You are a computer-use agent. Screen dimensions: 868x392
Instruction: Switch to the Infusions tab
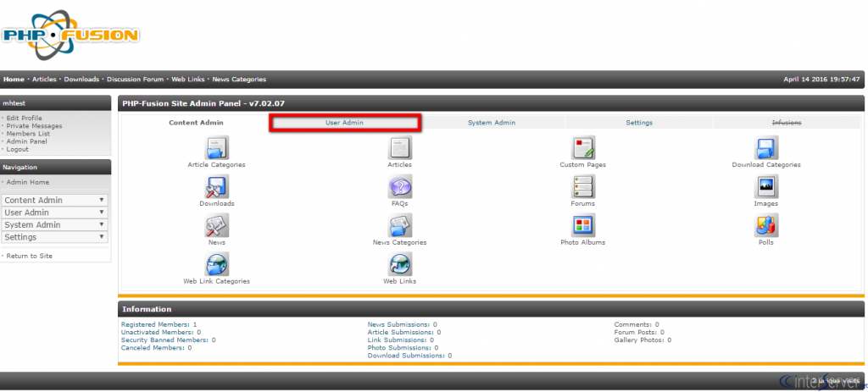coord(787,123)
